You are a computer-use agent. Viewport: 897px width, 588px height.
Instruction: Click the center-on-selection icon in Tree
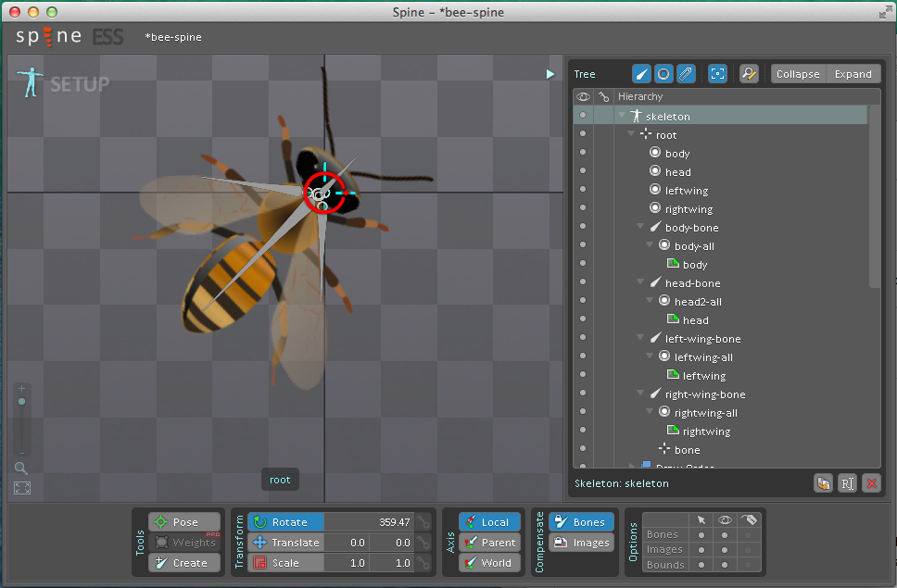click(717, 74)
